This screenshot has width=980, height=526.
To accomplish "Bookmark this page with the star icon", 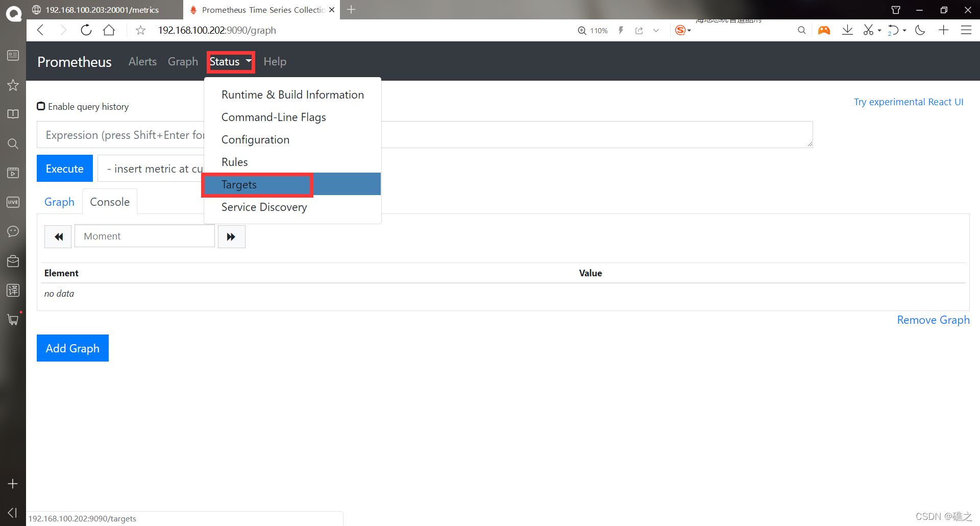I will [140, 31].
